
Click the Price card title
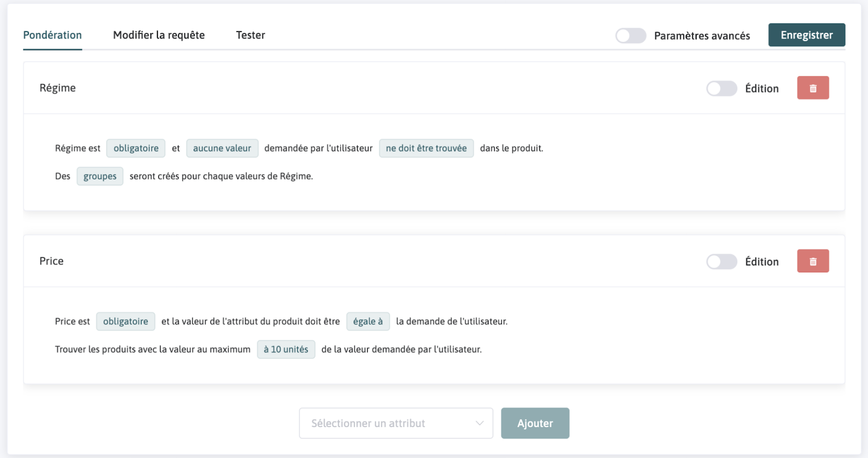[x=52, y=261]
